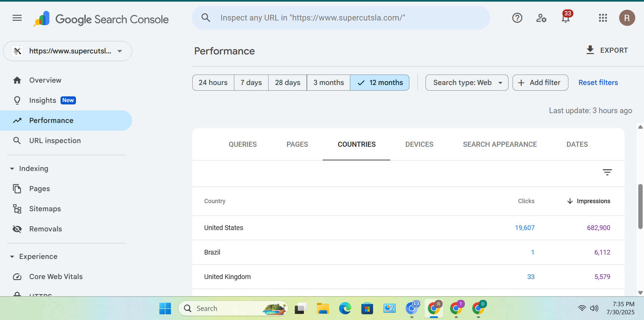
Task: Click the scrollbar up arrow
Action: (640, 127)
